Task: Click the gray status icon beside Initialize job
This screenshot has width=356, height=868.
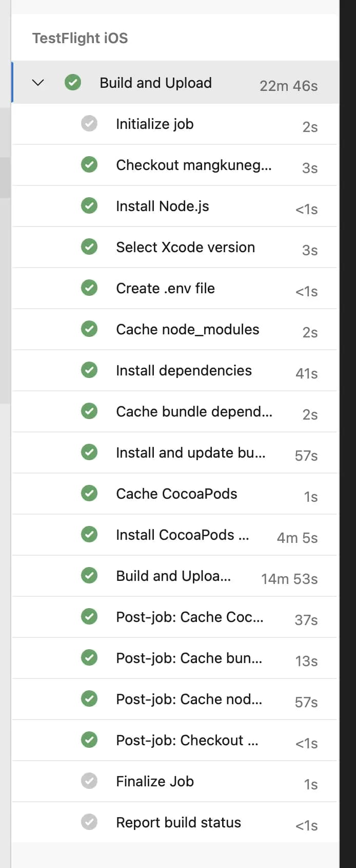Action: [89, 123]
